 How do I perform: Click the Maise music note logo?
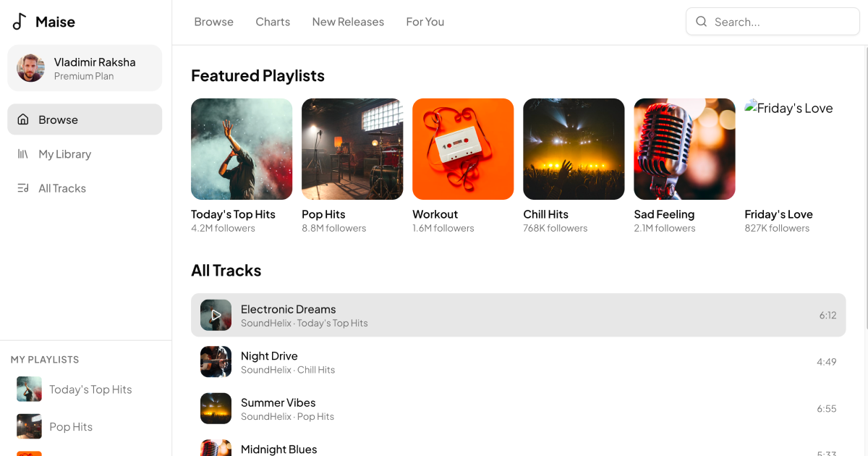(19, 21)
